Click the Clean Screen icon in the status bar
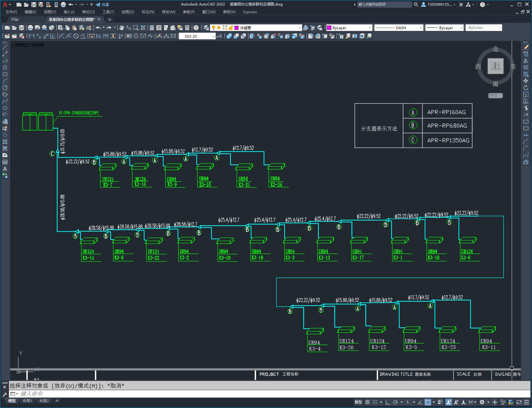 coord(519,402)
